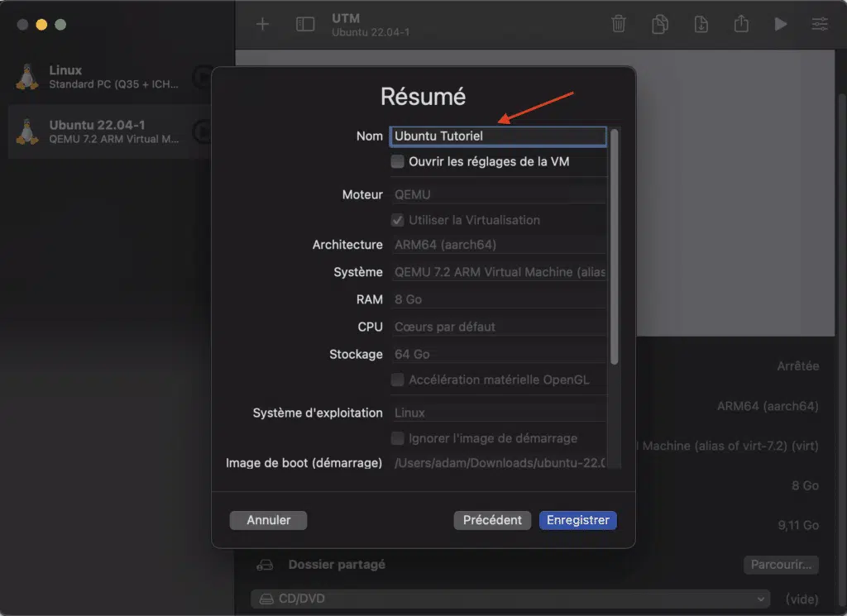Open the CD/DVD dropdown menu
Image resolution: width=847 pixels, height=616 pixels.
click(x=510, y=599)
